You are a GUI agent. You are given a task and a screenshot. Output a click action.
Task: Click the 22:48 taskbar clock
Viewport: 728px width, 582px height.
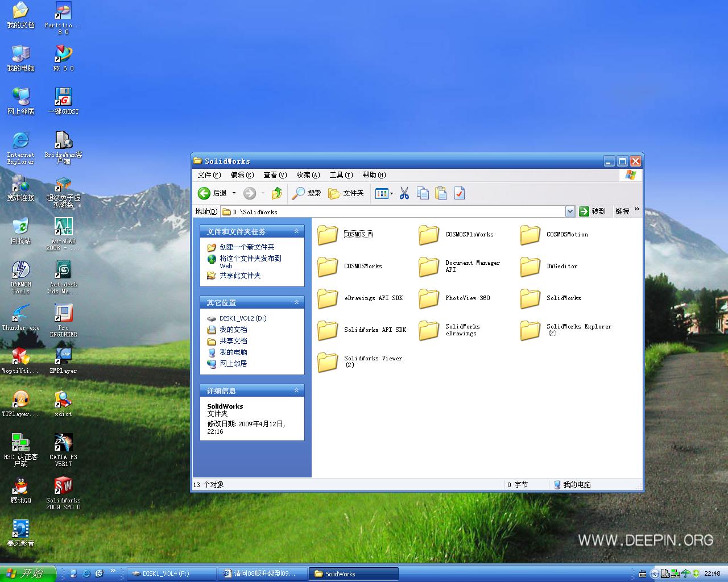(712, 573)
